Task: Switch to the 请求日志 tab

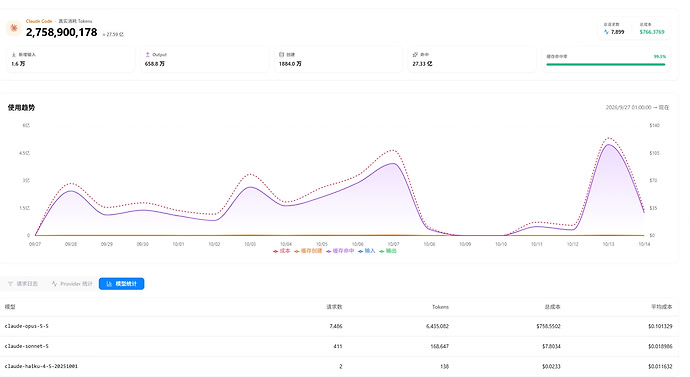Action: coord(23,284)
